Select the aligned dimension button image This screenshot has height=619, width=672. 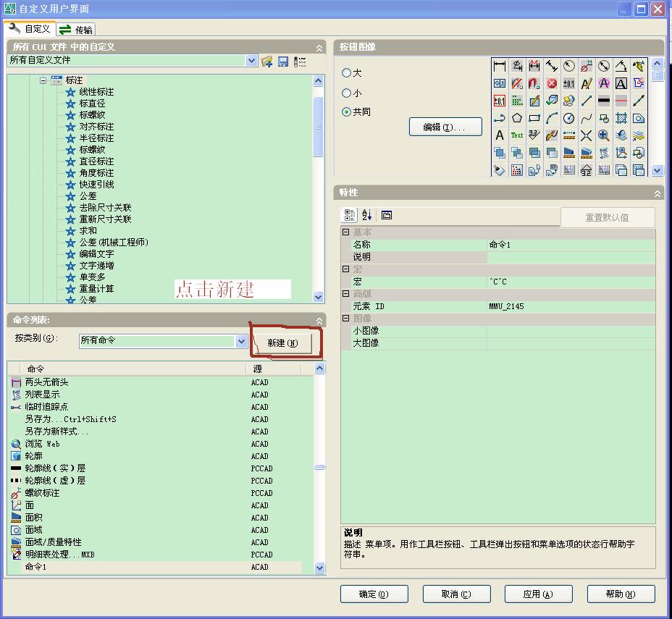[x=552, y=66]
